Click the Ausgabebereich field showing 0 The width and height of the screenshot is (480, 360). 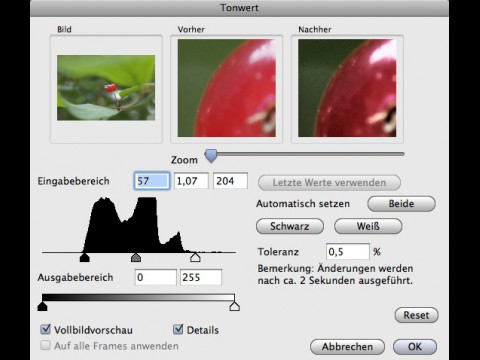pyautogui.click(x=156, y=277)
